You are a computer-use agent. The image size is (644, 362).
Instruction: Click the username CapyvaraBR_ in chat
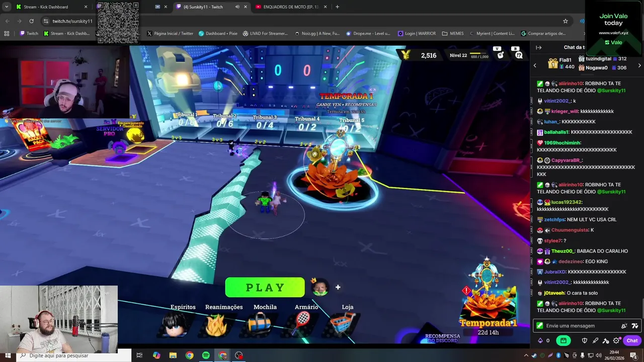566,160
